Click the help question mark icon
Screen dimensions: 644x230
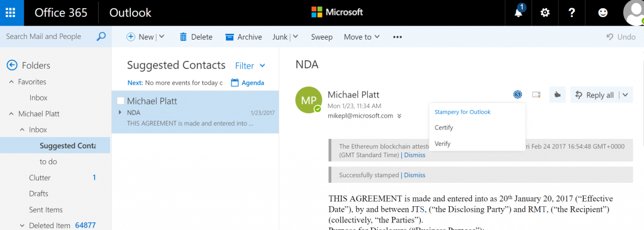tap(571, 13)
